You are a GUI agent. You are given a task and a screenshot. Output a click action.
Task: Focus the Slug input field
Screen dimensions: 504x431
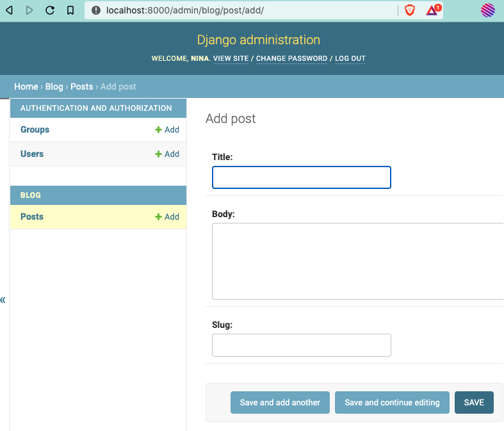(x=302, y=345)
